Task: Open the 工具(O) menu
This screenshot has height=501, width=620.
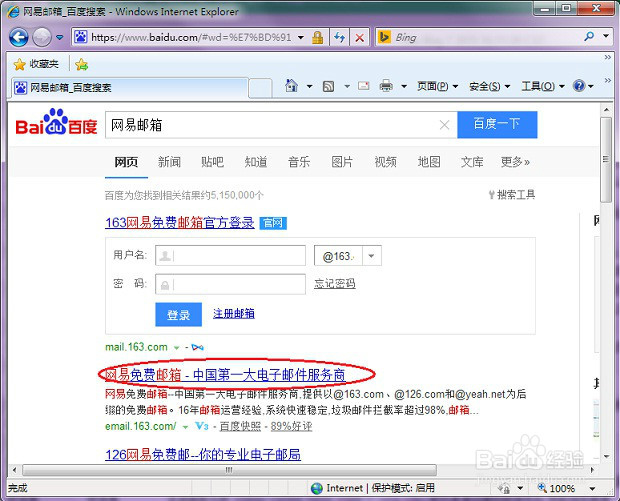Action: [543, 86]
